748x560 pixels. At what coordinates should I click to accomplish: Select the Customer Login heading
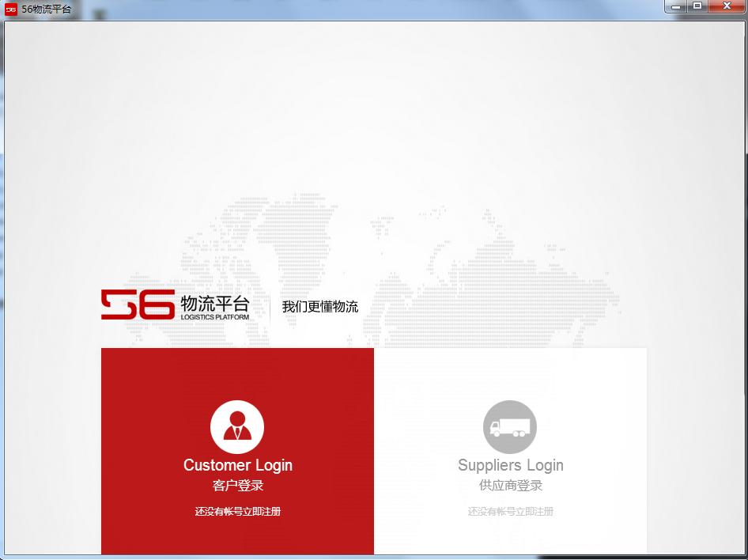237,465
